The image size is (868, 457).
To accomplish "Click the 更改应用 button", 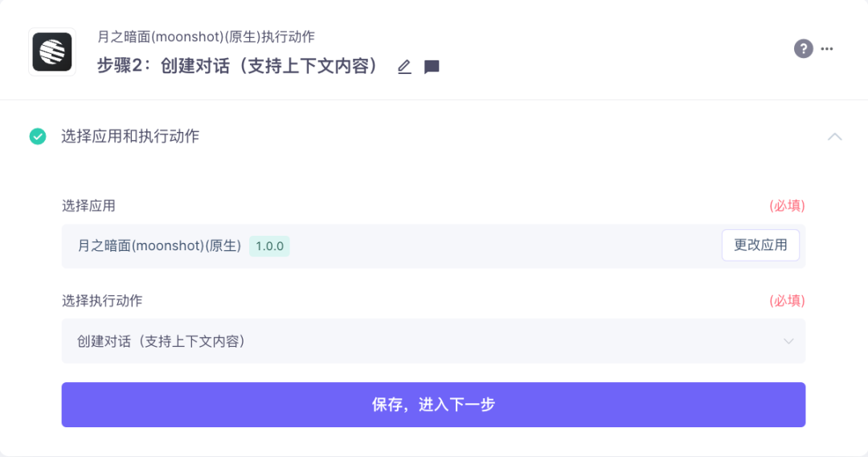I will pos(760,245).
